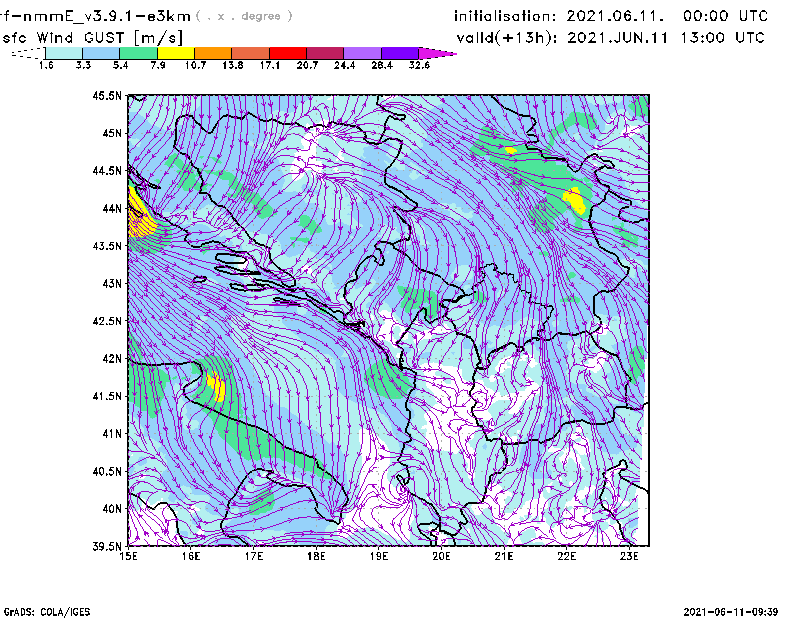Click the 44N latitude label
This screenshot has height=618, width=800.
tap(112, 208)
